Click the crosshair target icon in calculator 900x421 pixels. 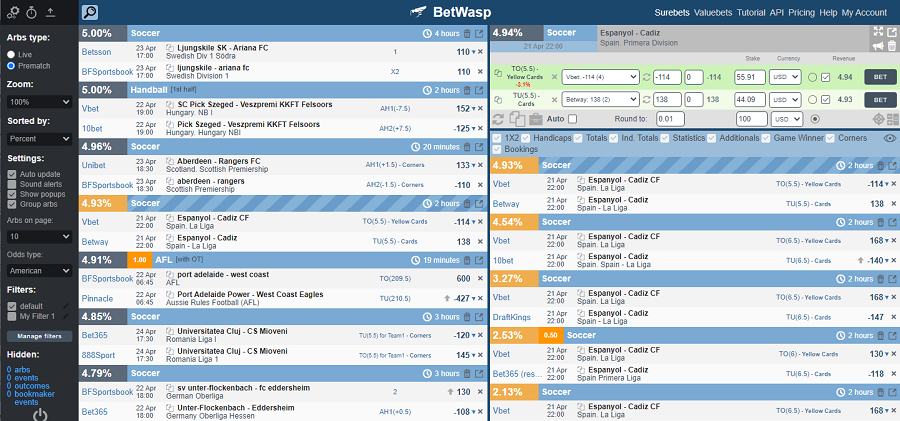pos(878,119)
